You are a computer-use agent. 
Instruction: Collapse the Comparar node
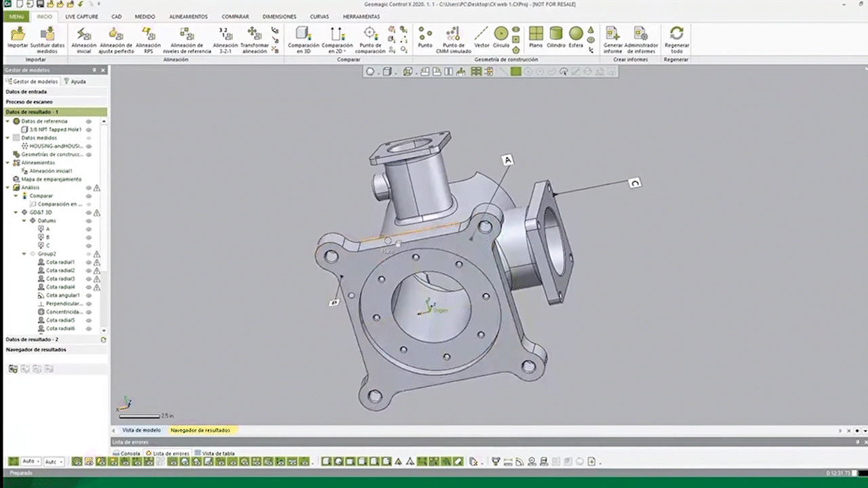(x=16, y=196)
